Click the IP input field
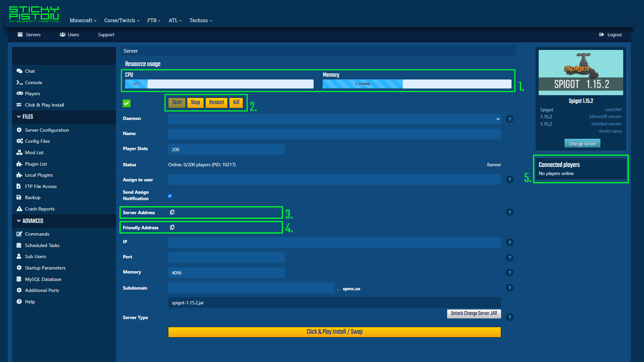The height and width of the screenshot is (362, 644). coord(334,242)
